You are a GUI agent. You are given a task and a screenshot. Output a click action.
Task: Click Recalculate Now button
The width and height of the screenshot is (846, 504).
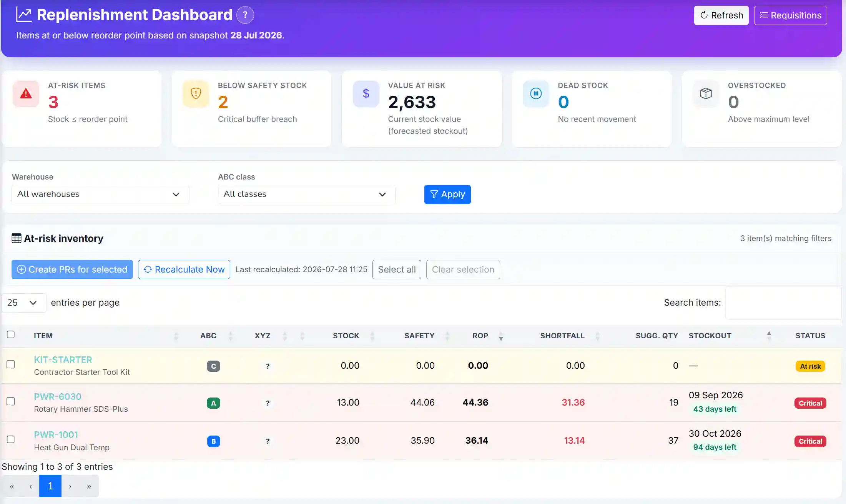(x=184, y=269)
